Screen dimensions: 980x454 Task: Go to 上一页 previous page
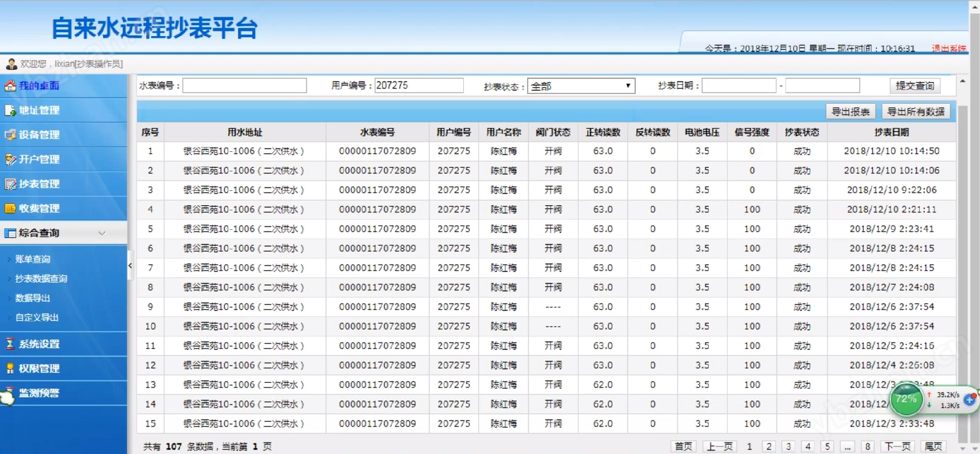click(720, 447)
